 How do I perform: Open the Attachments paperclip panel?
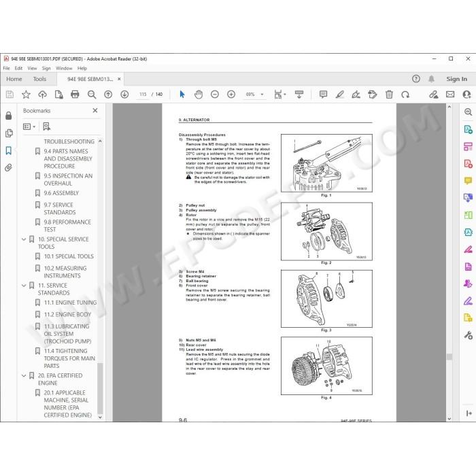[x=8, y=167]
